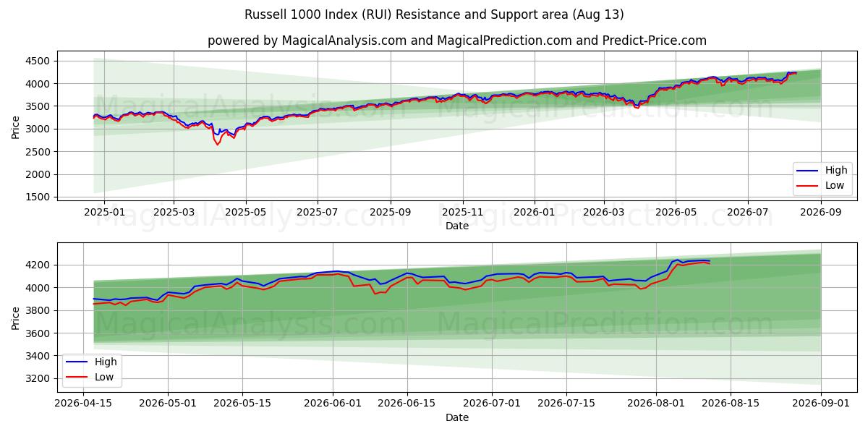Click the '3000' y-axis tick in top chart

[38, 129]
